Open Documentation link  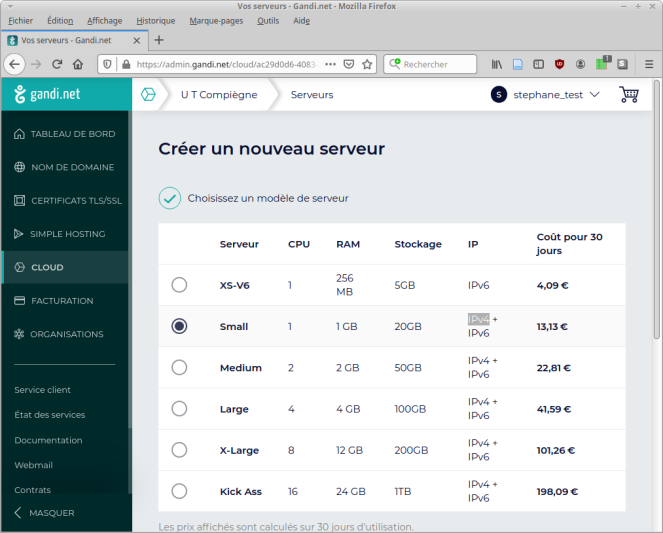[48, 440]
